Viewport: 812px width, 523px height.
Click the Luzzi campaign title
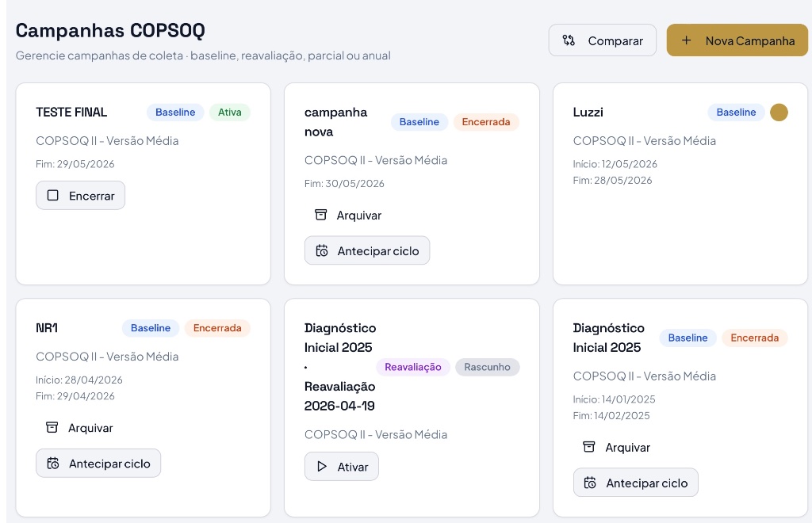click(x=588, y=113)
